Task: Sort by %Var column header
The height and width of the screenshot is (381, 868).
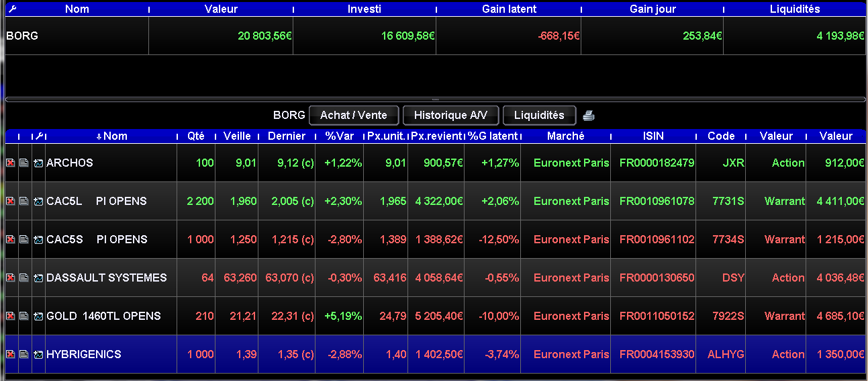Action: pyautogui.click(x=340, y=136)
